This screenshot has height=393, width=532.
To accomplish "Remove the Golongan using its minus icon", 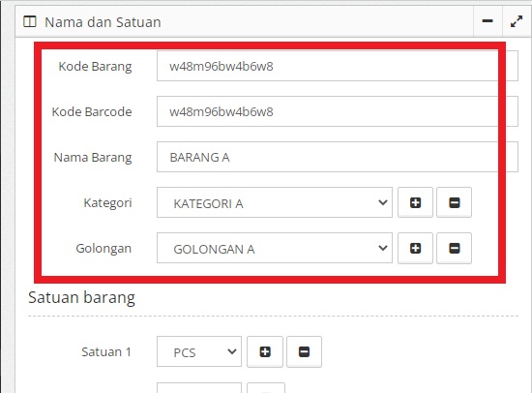I will 454,249.
